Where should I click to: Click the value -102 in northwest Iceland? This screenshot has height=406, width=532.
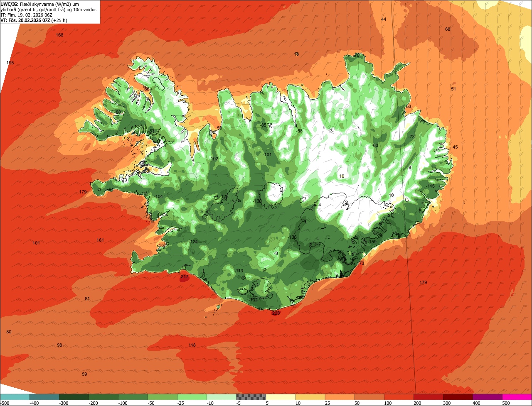[x=213, y=159]
